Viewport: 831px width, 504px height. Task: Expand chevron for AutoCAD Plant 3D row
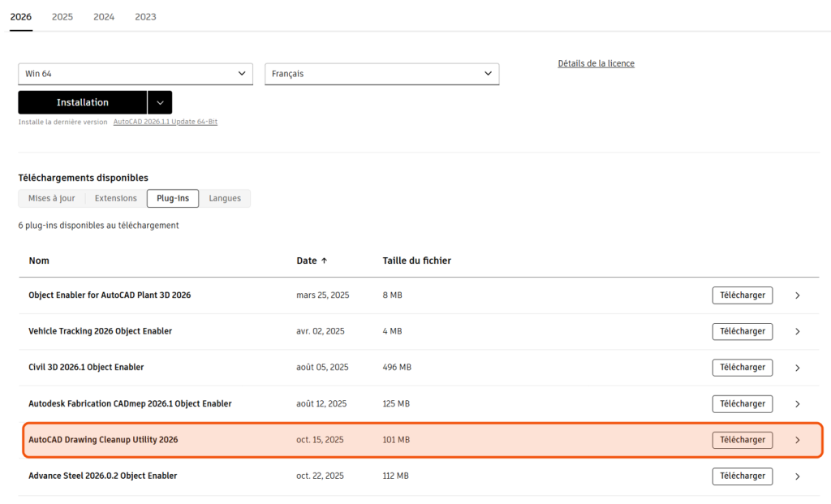(797, 295)
